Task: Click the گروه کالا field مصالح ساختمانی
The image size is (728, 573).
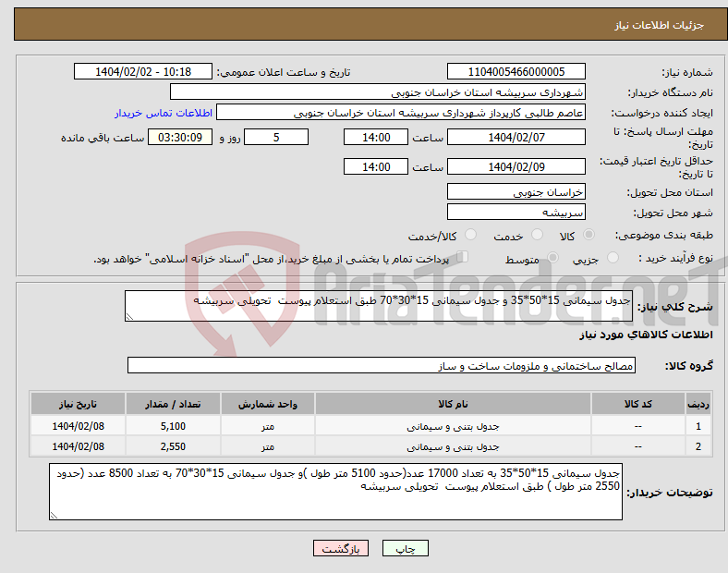Action: 382,365
